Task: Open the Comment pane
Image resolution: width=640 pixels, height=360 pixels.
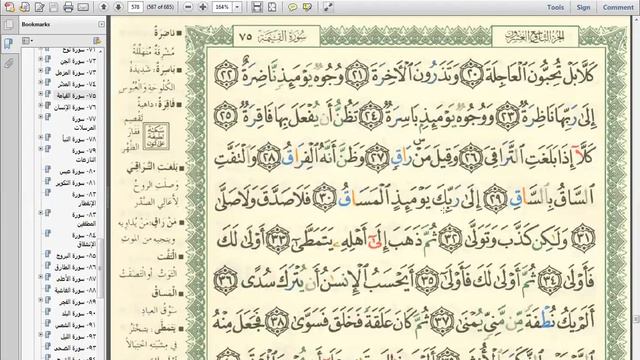Action: tap(618, 7)
